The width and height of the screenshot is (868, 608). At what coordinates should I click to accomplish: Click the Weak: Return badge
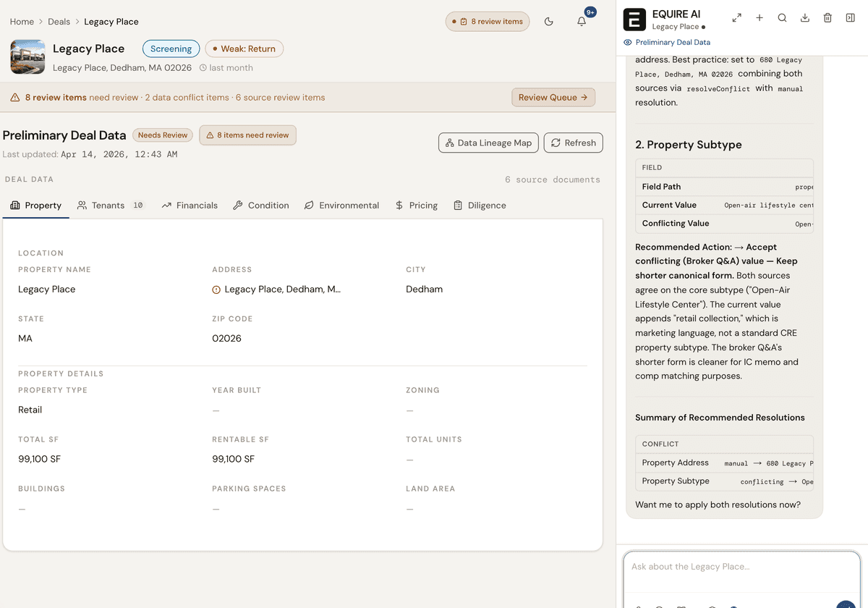(x=244, y=49)
